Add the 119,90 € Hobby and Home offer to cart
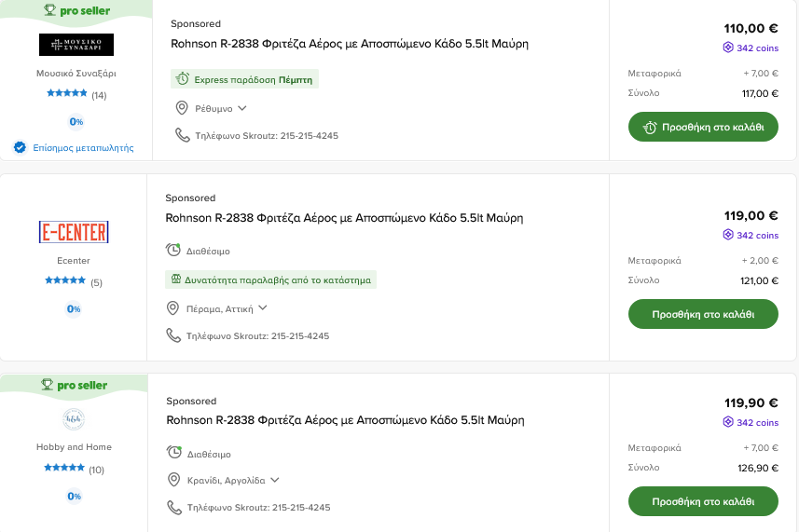 [703, 500]
